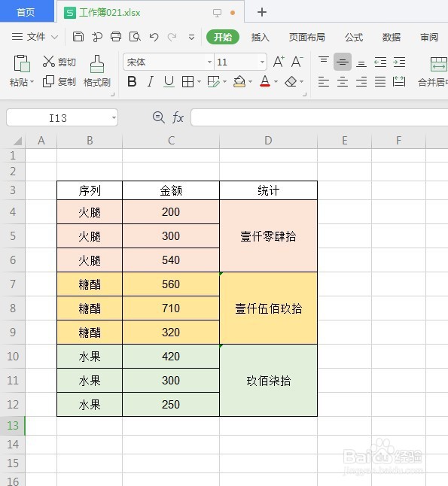
Task: Expand the fill color dropdown arrow
Action: point(250,82)
